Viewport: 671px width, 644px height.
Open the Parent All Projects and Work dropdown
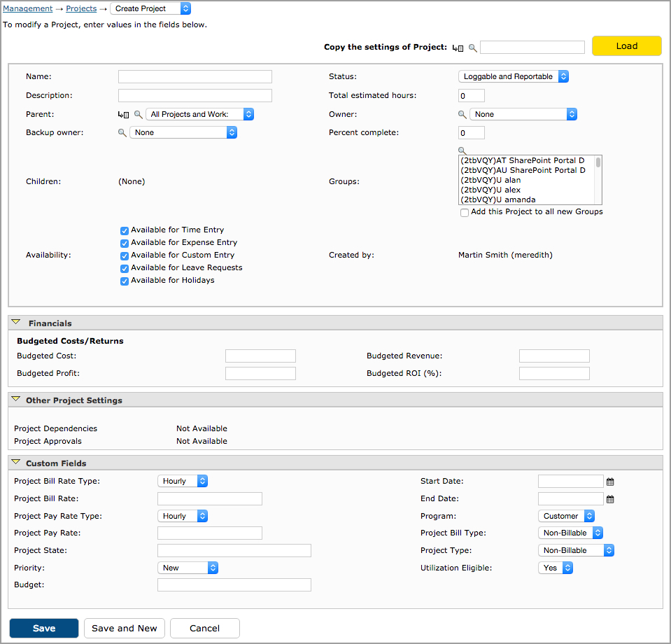200,114
